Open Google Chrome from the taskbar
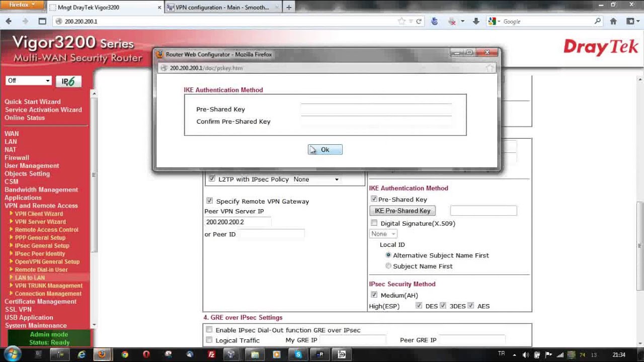The width and height of the screenshot is (644, 362). [x=124, y=354]
